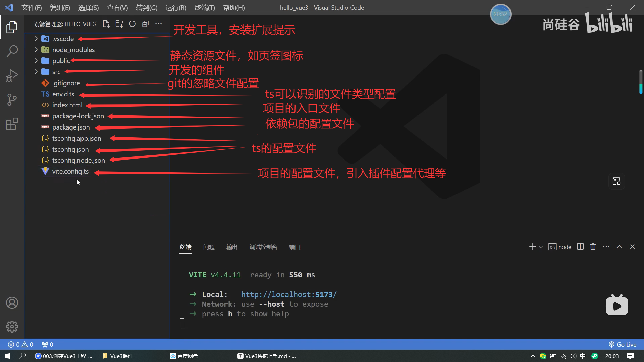644x362 pixels.
Task: Click the plus icon to create a new terminal
Action: [532, 247]
